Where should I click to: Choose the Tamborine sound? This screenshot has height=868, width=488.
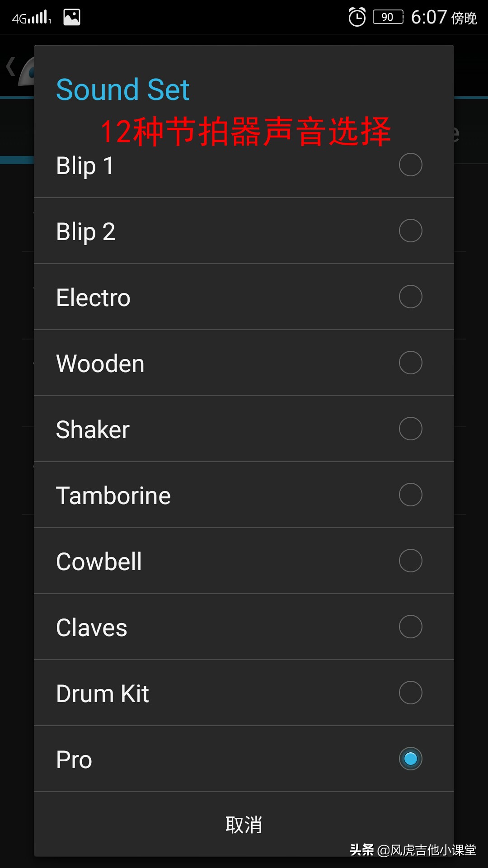[x=410, y=495]
